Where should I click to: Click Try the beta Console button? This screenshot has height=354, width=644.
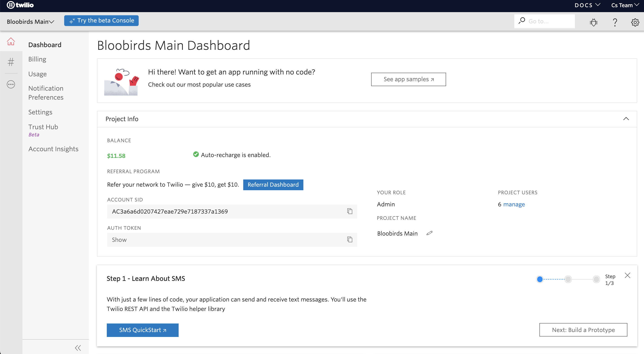point(101,20)
